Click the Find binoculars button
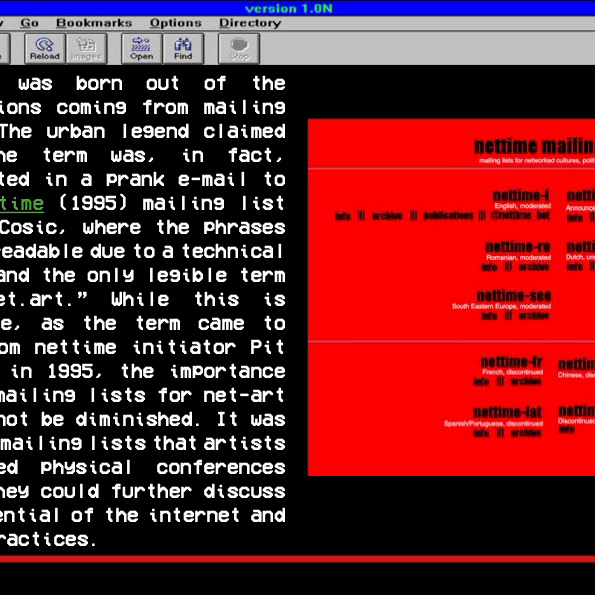This screenshot has height=595, width=595. click(x=183, y=48)
